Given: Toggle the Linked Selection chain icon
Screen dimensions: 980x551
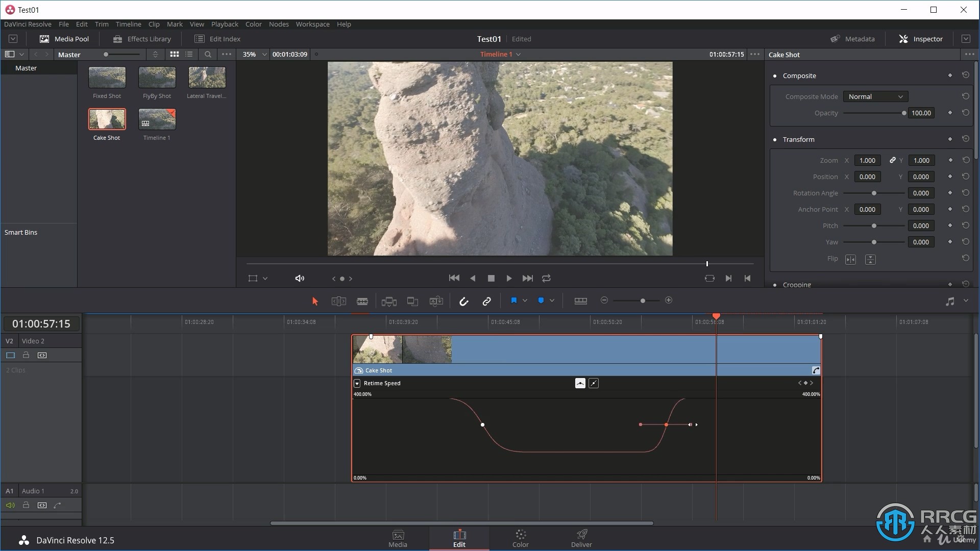Looking at the screenshot, I should 486,301.
